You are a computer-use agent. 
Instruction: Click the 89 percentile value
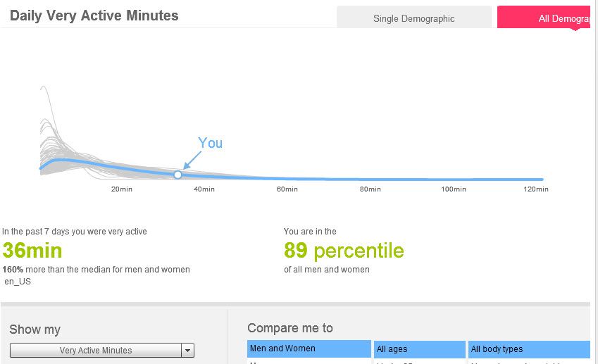pyautogui.click(x=344, y=251)
